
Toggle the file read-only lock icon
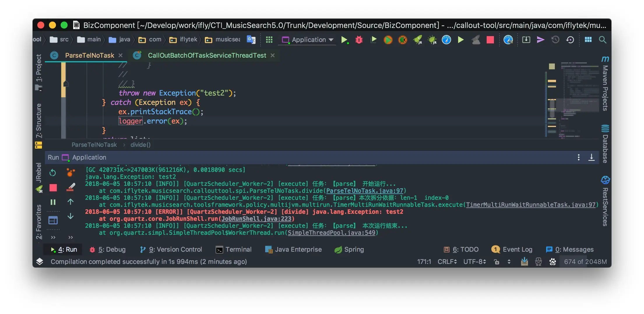pyautogui.click(x=497, y=262)
